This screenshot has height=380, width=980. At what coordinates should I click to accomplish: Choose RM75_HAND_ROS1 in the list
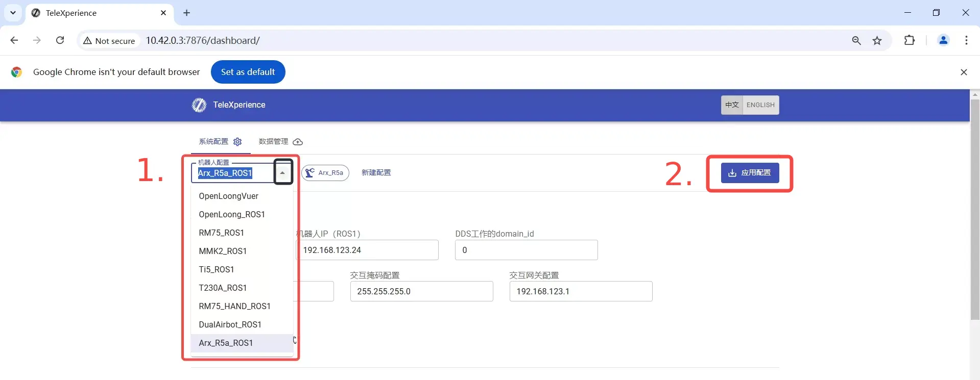click(x=234, y=307)
